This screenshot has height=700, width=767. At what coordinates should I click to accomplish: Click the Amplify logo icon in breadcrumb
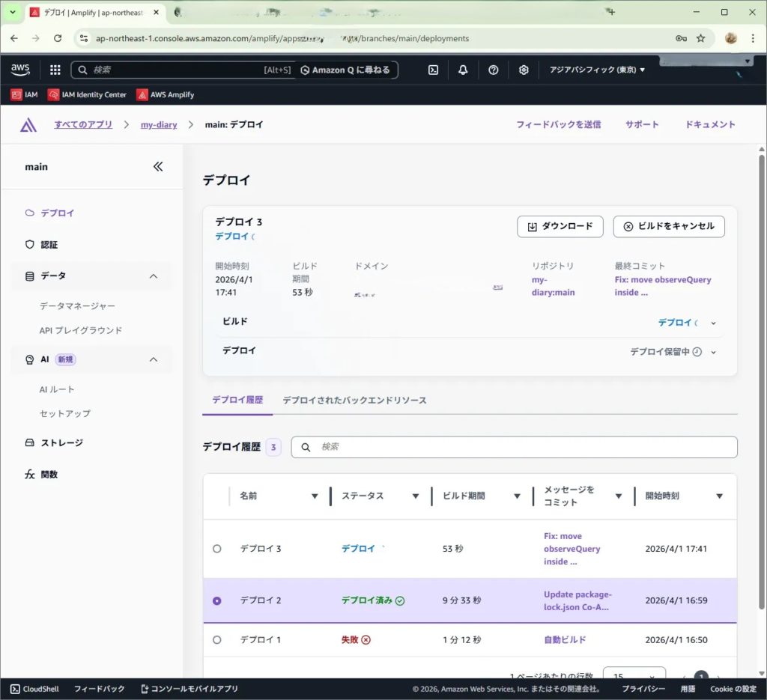(x=28, y=125)
